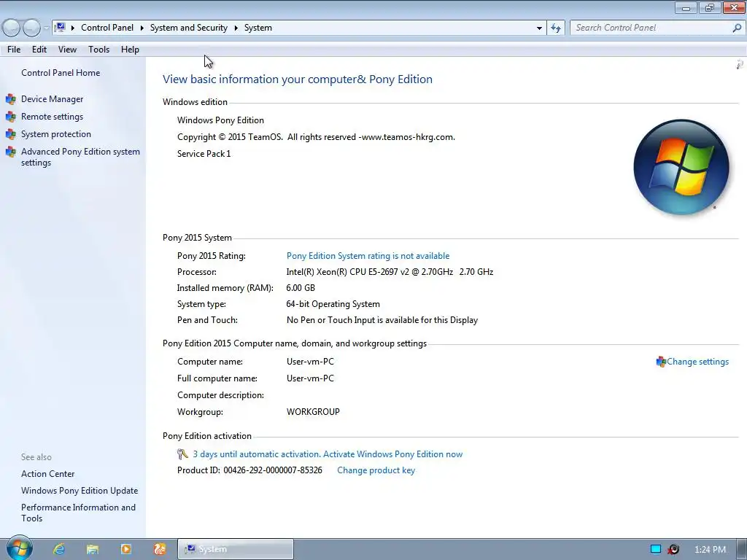747x560 pixels.
Task: Open the Edit menu
Action: pyautogui.click(x=39, y=50)
